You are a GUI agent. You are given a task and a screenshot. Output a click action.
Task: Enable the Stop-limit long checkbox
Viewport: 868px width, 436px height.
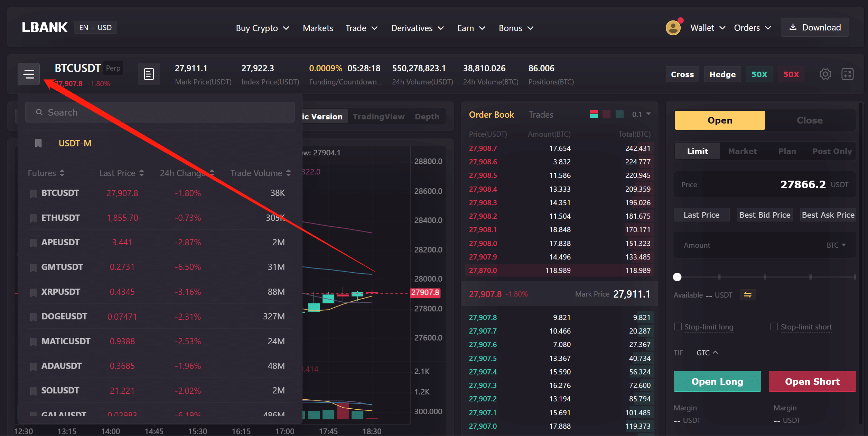tap(678, 327)
